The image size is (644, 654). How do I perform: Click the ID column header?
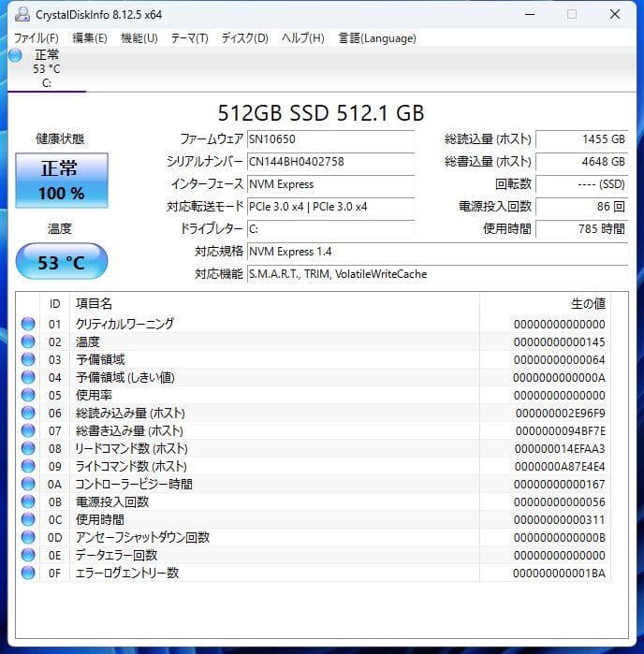[54, 304]
